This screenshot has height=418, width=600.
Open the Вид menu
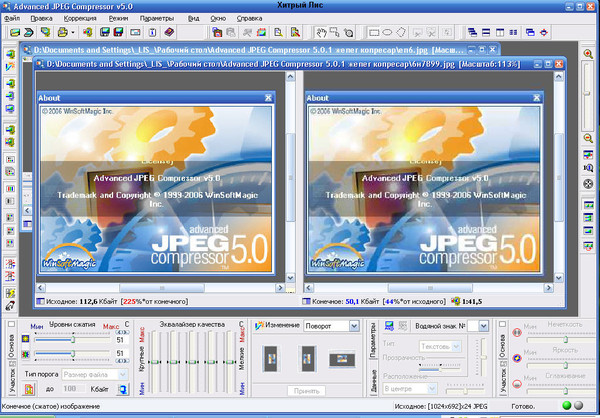coord(194,18)
